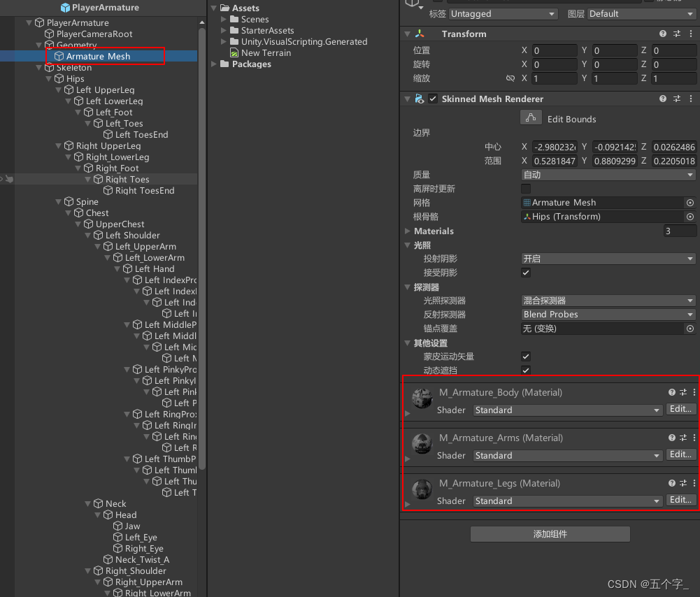The image size is (700, 597).
Task: Open M_Armature_Body Shader Standard dropdown
Action: tap(567, 410)
